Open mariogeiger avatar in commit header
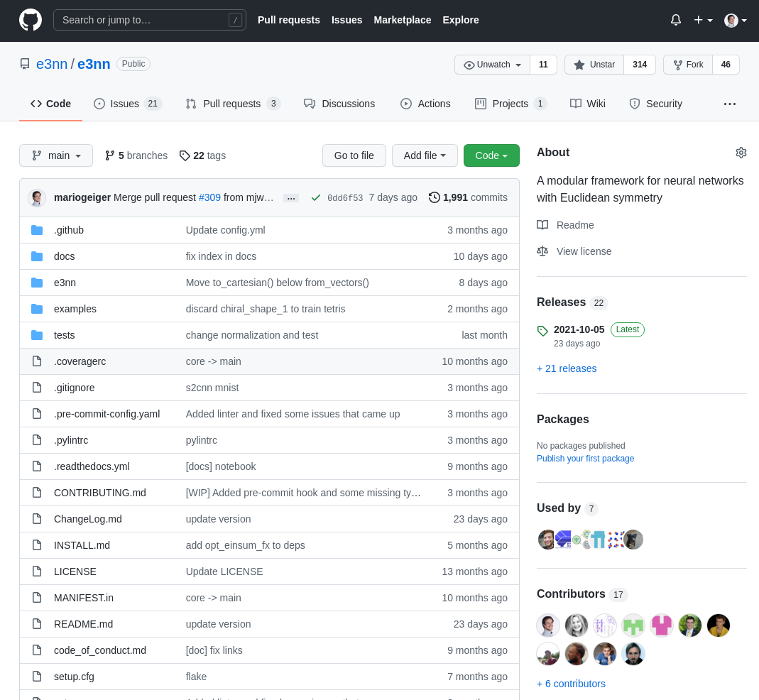Image resolution: width=759 pixels, height=700 pixels. tap(37, 197)
